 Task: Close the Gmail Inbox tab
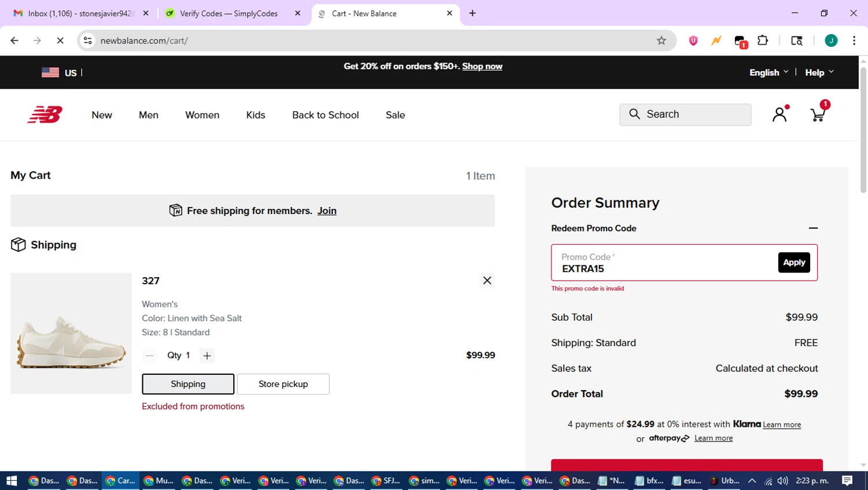pyautogui.click(x=146, y=13)
